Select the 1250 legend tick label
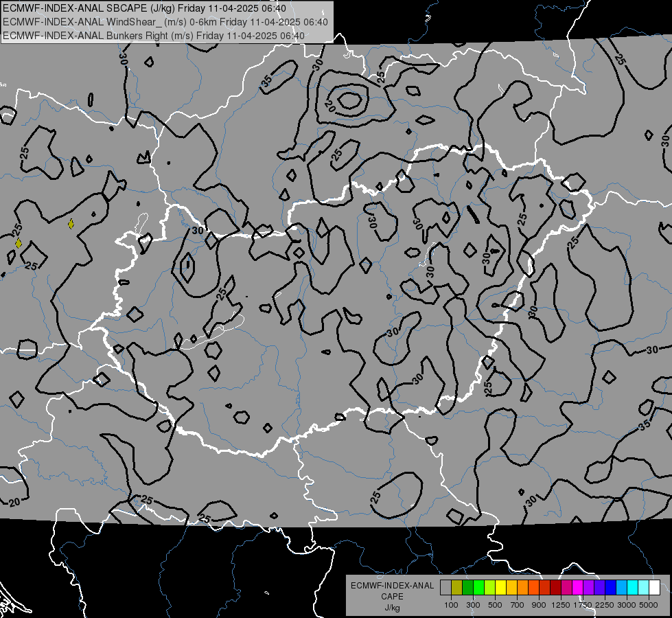The width and height of the screenshot is (672, 618). [561, 605]
